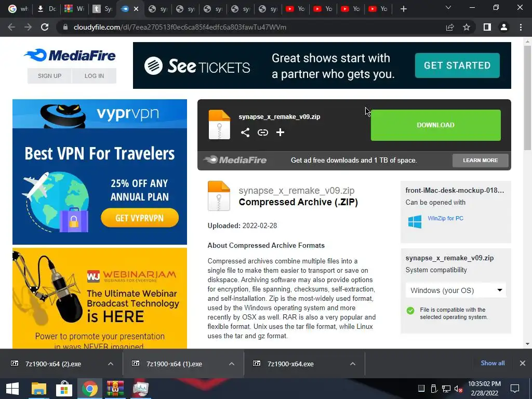
Task: Click the zip file icon in the download box
Action: pyautogui.click(x=219, y=125)
